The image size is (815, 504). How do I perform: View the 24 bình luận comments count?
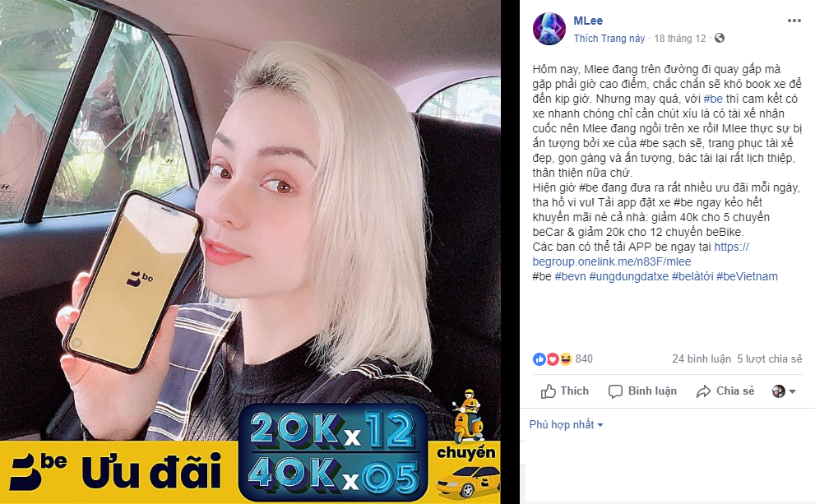click(702, 359)
